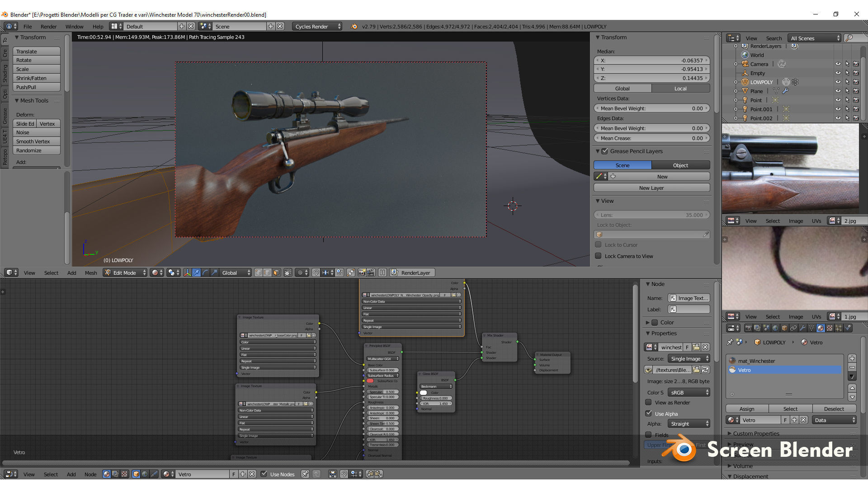This screenshot has height=488, width=868.
Task: Select the texture node tree type icon
Action: tap(124, 474)
